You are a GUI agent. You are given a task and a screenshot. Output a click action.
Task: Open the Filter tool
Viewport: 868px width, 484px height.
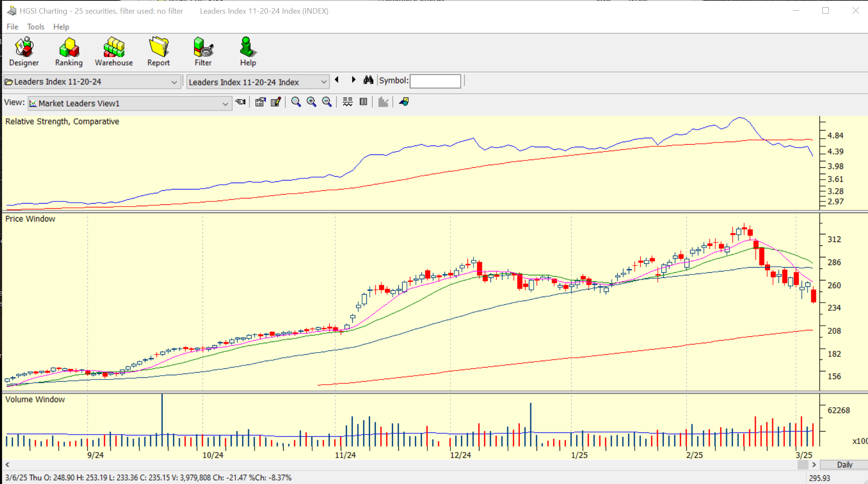pyautogui.click(x=203, y=52)
